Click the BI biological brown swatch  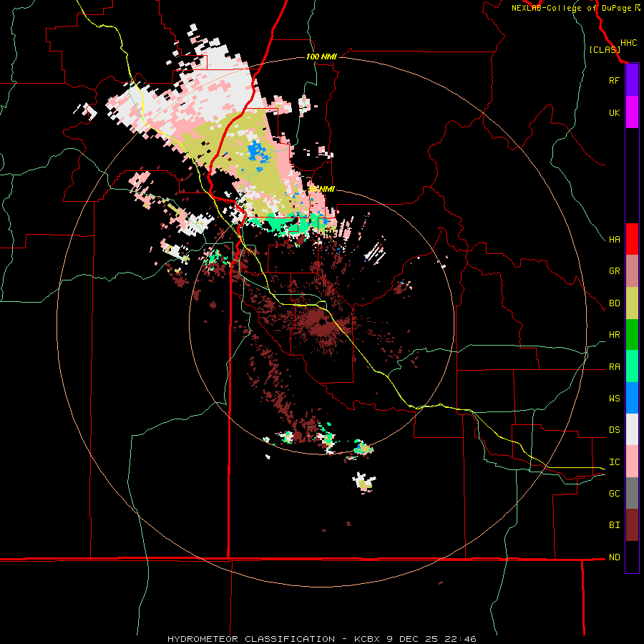(632, 525)
